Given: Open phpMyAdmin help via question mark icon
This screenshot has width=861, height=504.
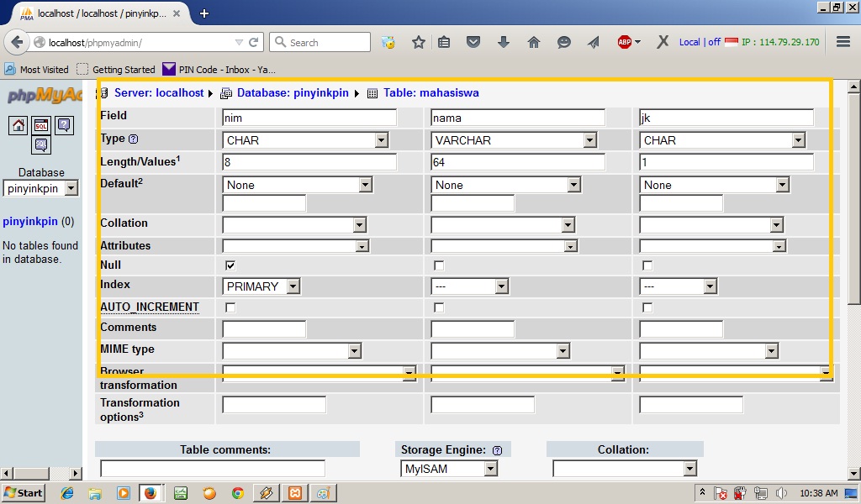Looking at the screenshot, I should click(63, 124).
